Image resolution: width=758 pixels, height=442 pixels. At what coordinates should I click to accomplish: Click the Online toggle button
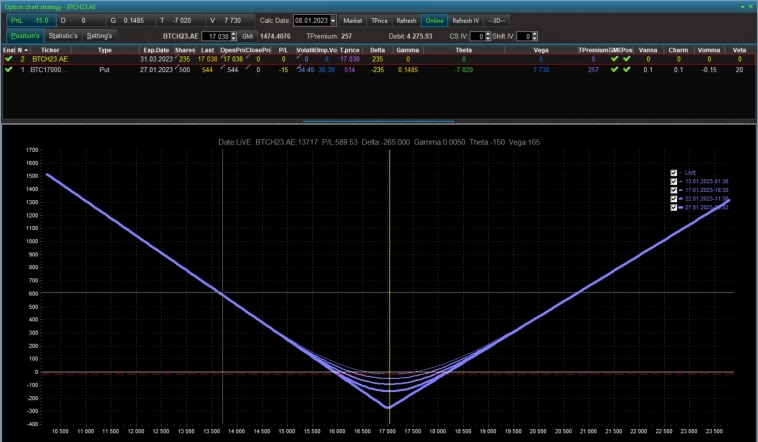coord(434,21)
